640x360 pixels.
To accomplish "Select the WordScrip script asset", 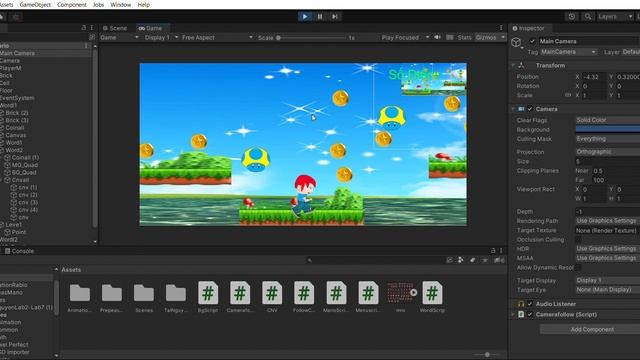I will [432, 297].
